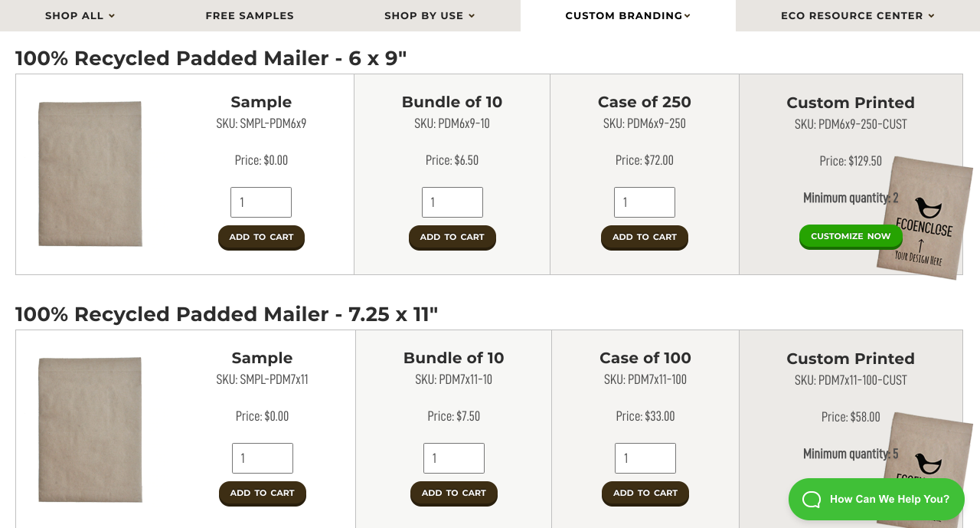Image resolution: width=980 pixels, height=528 pixels.
Task: Click the 7.25 x 11 padded mailer thumbnail
Action: (x=90, y=430)
